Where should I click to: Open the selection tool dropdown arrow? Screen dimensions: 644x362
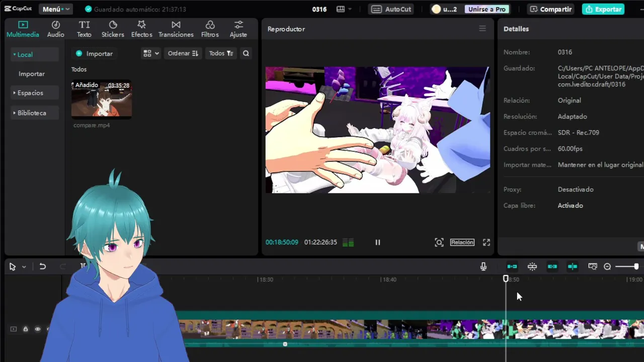[24, 267]
